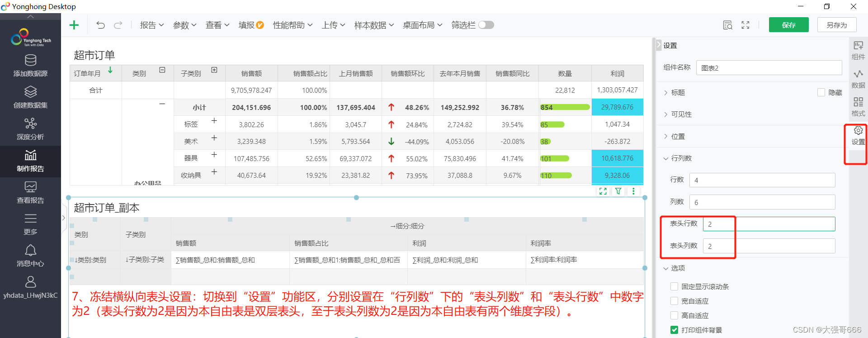Check the 隐藏 title checkbox
The width and height of the screenshot is (868, 338).
click(821, 92)
